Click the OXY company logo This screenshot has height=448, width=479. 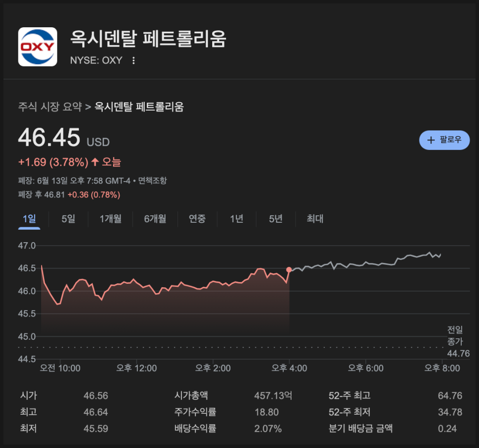point(38,47)
